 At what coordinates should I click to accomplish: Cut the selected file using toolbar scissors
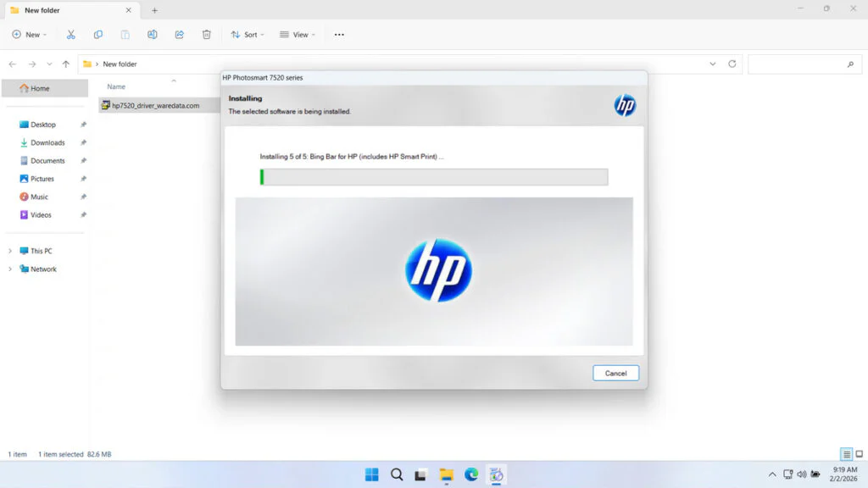[71, 34]
